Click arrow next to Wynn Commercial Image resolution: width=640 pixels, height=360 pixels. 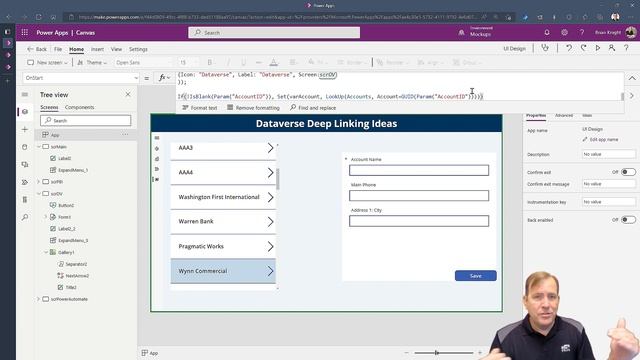(270, 271)
